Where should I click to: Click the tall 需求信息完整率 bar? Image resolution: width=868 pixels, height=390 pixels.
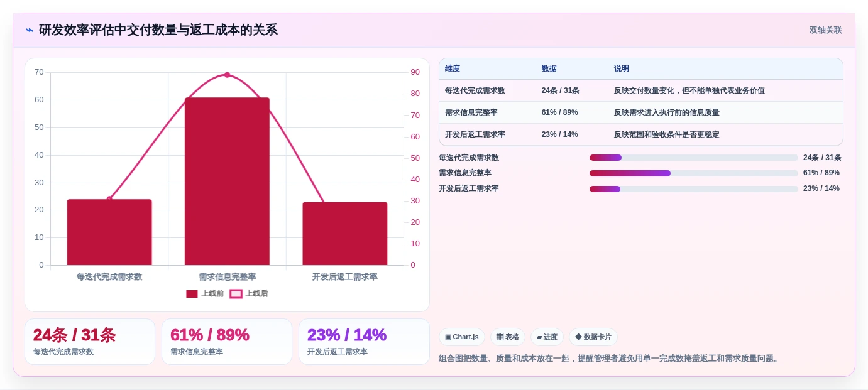pyautogui.click(x=227, y=181)
